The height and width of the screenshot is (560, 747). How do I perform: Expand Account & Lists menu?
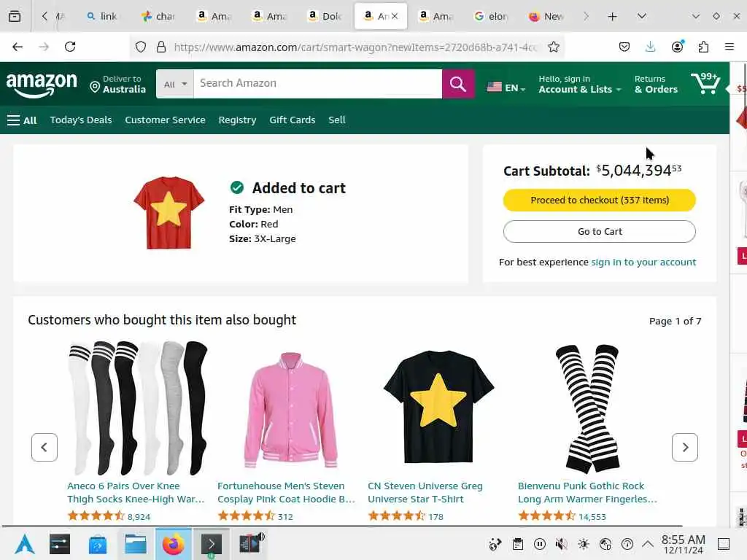[x=579, y=85]
